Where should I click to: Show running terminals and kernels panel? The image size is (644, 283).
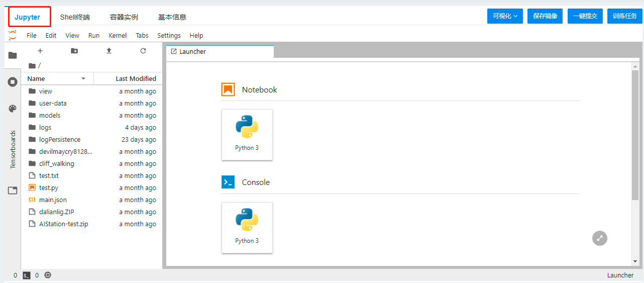pos(13,82)
